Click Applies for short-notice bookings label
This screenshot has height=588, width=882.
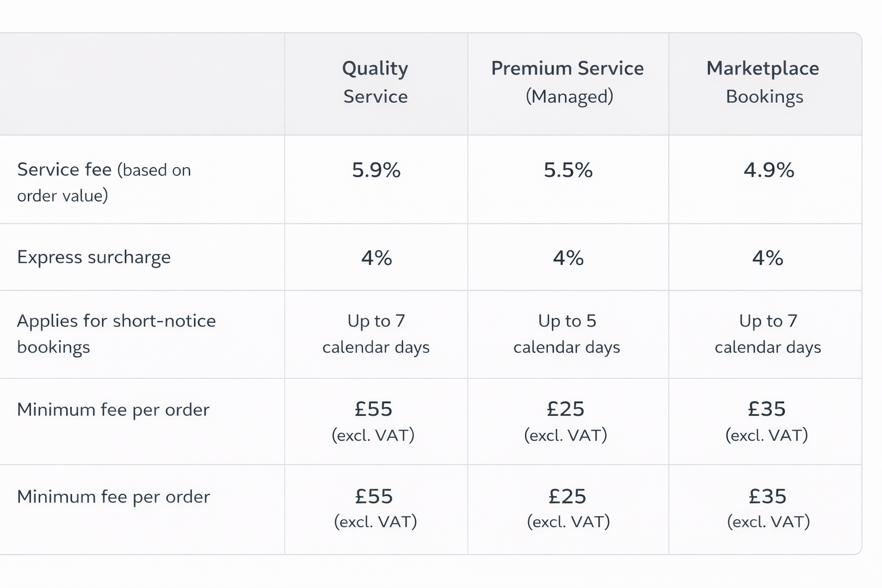point(117,334)
